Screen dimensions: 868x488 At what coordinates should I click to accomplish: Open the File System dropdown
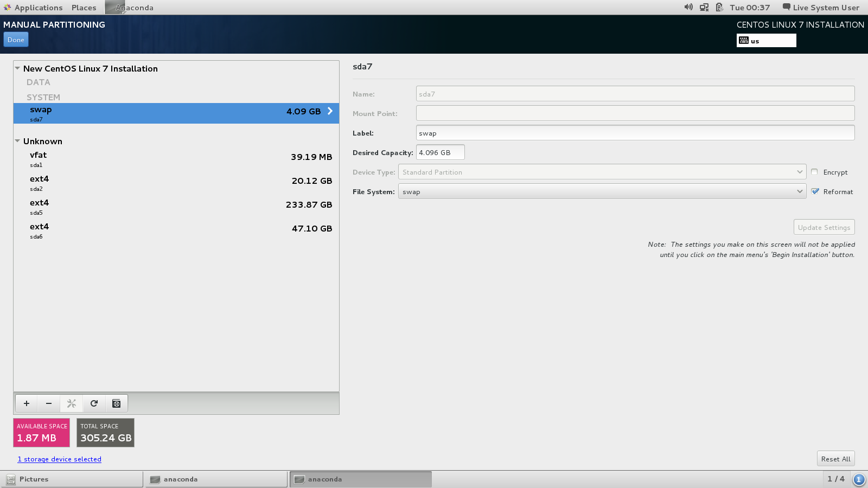[602, 191]
